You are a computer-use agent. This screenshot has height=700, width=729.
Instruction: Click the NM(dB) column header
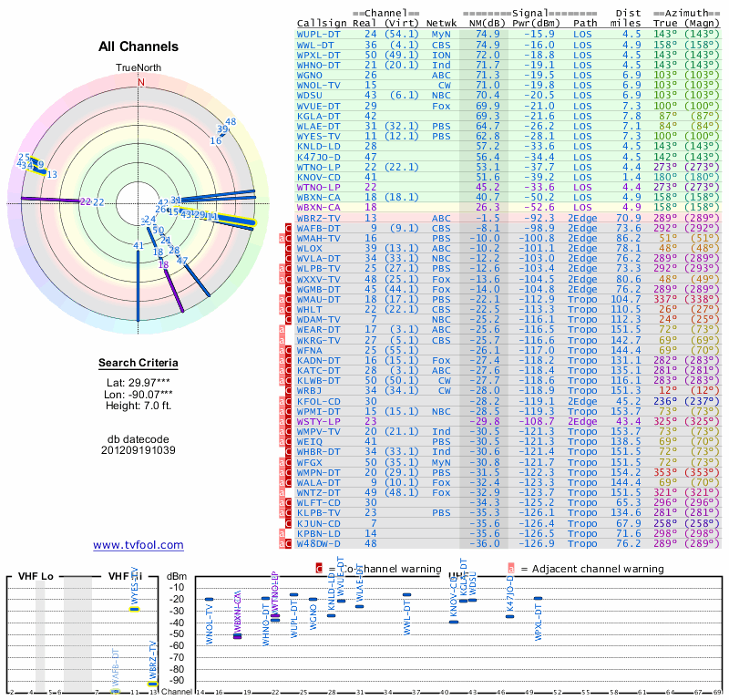coord(488,24)
